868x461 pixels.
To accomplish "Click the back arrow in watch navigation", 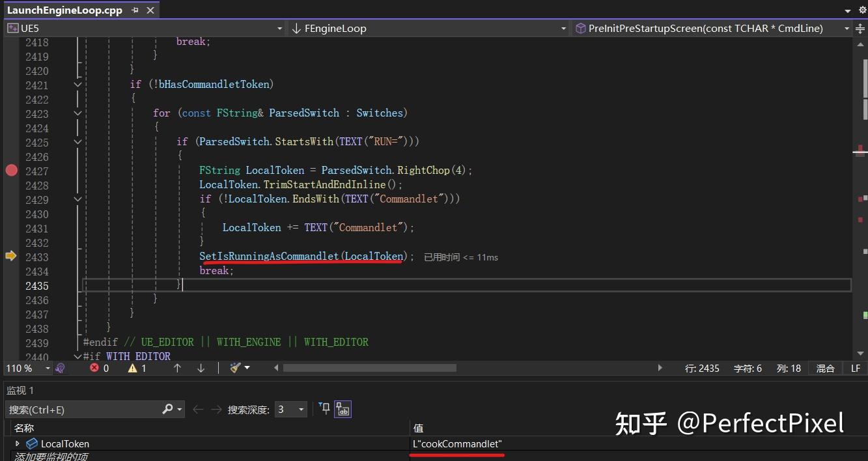I will [198, 409].
